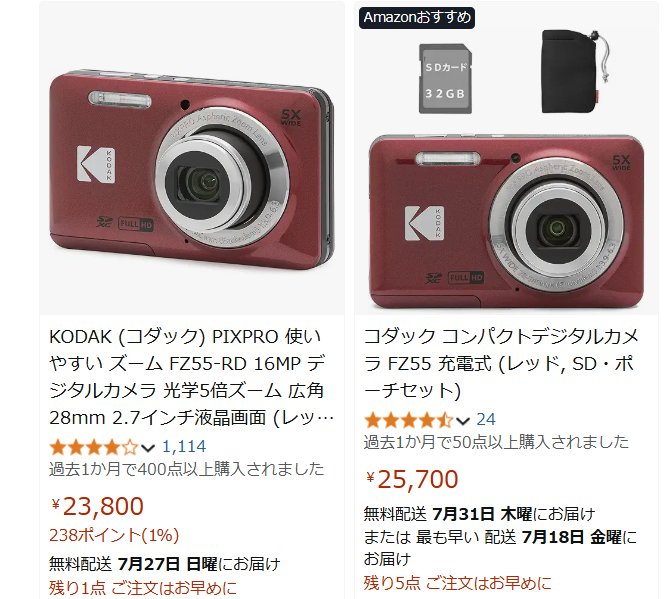667x599 pixels.
Task: Select the ¥23,800 price
Action: (97, 506)
